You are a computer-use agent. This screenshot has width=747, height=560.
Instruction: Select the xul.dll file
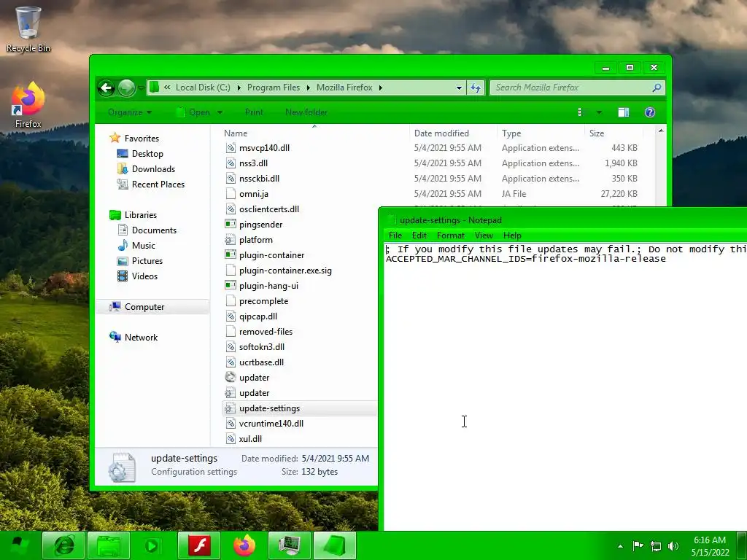(250, 439)
